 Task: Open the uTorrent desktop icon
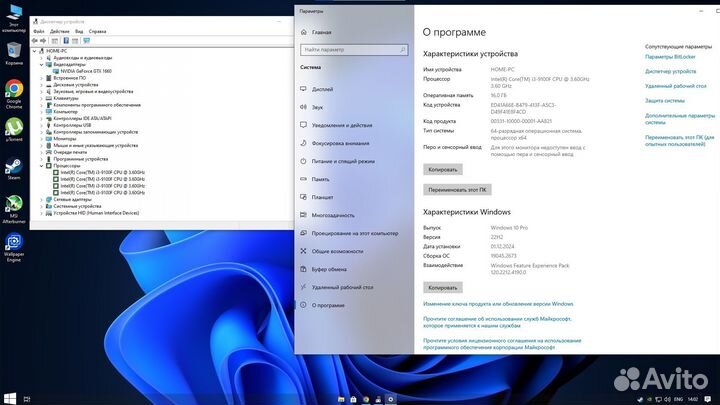click(14, 129)
